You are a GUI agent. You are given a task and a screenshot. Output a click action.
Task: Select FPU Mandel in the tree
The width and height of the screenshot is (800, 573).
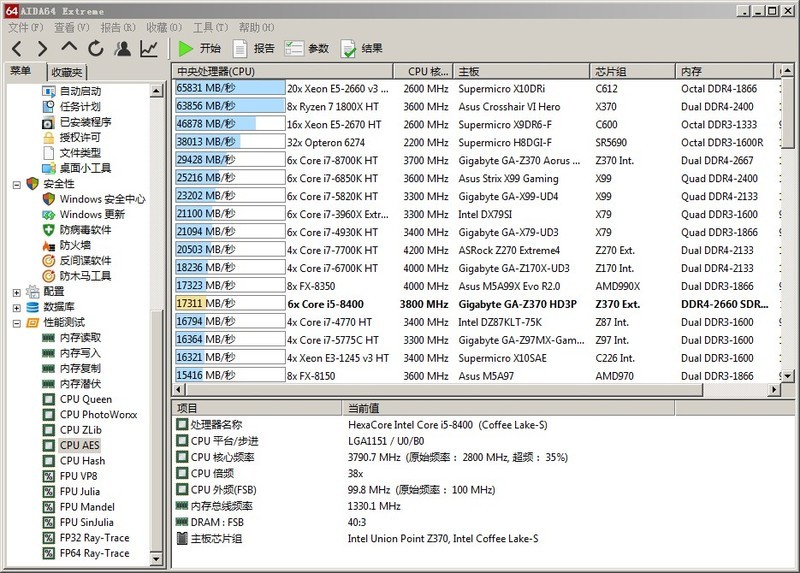pos(87,507)
